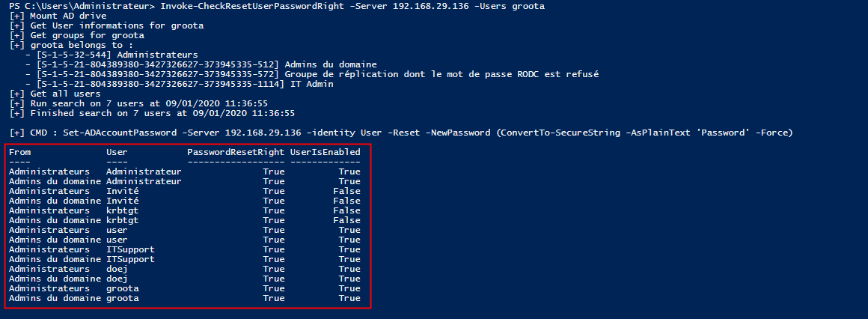The height and width of the screenshot is (319, 868).
Task: Click the "User" column header
Action: (x=117, y=152)
